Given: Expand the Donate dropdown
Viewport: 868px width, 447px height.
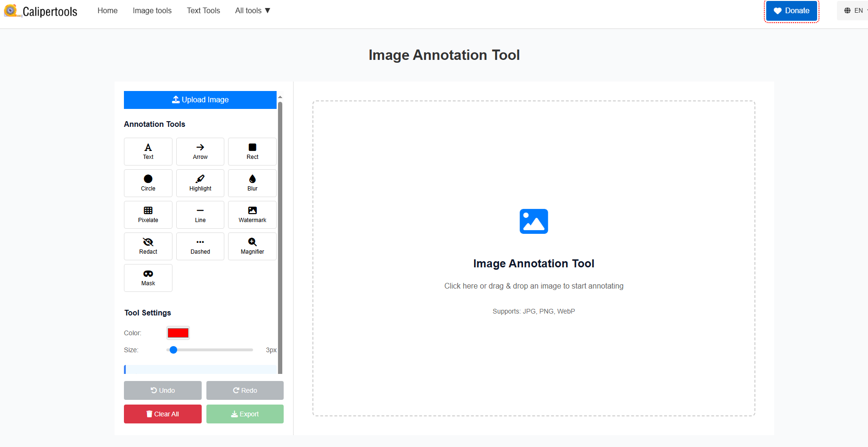Looking at the screenshot, I should point(791,10).
